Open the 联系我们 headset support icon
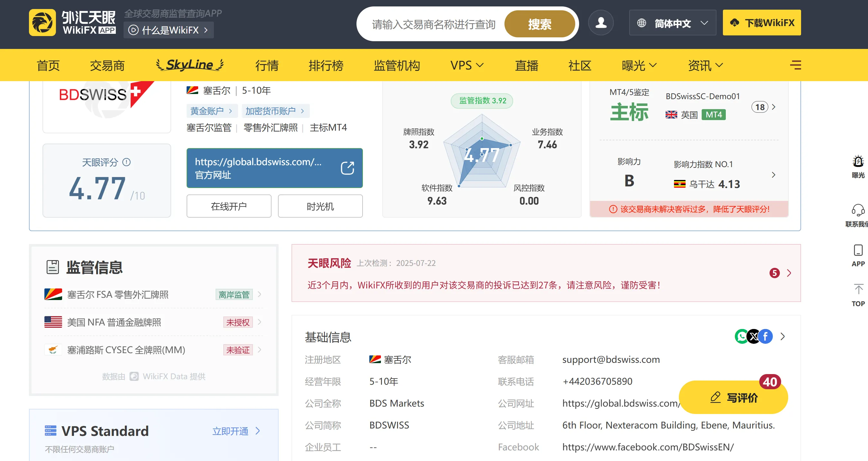 point(858,210)
